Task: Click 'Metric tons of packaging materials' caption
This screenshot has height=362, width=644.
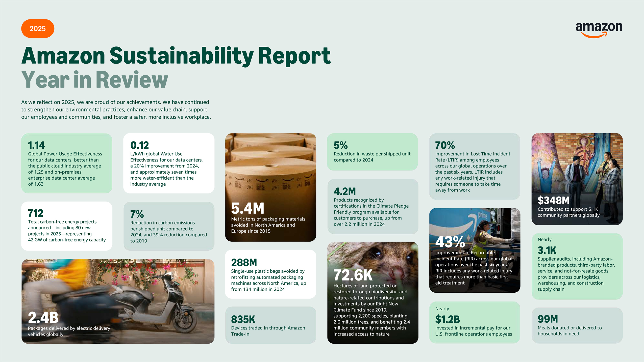Action: (x=268, y=225)
